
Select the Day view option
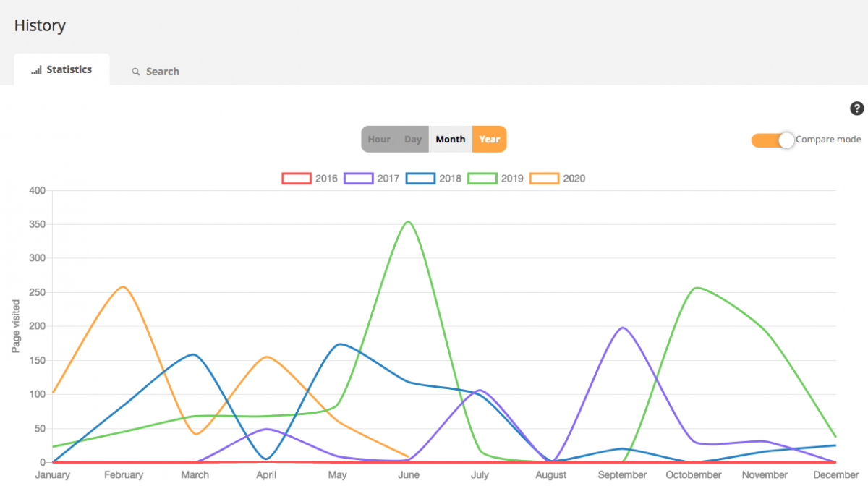coord(412,139)
